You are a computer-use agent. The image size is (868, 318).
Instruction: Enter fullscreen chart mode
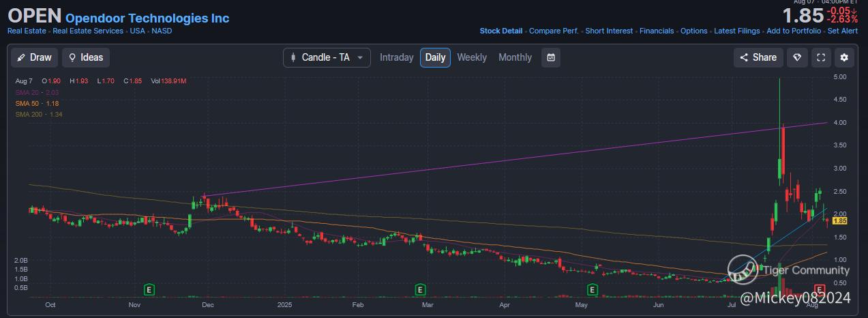821,57
